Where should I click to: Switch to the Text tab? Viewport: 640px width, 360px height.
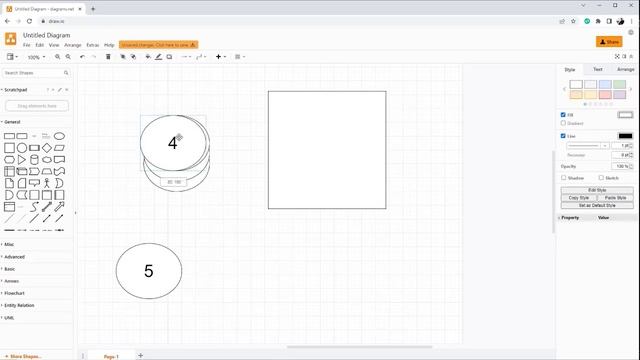(x=598, y=69)
